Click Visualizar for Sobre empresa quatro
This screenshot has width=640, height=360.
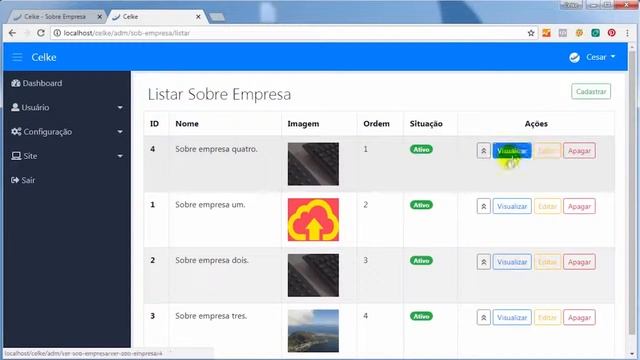click(x=512, y=151)
